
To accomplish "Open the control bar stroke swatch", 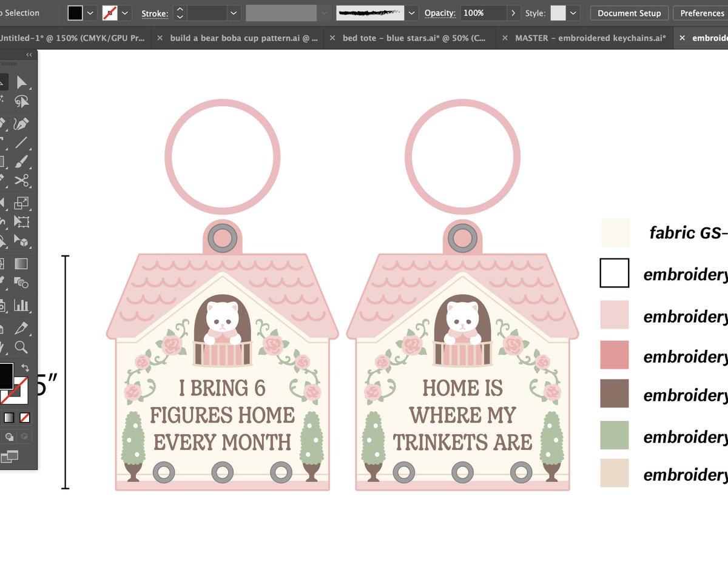I will point(110,13).
